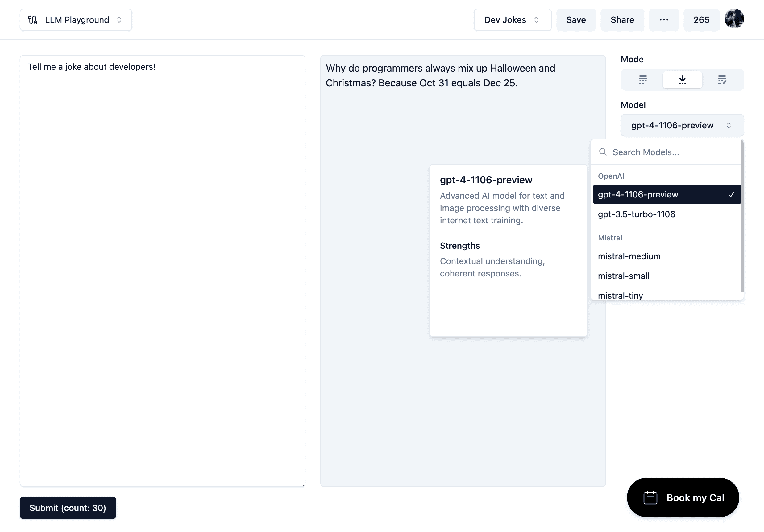Collapse the gpt-4-1106-preview model selector
The image size is (764, 532).
tap(682, 125)
